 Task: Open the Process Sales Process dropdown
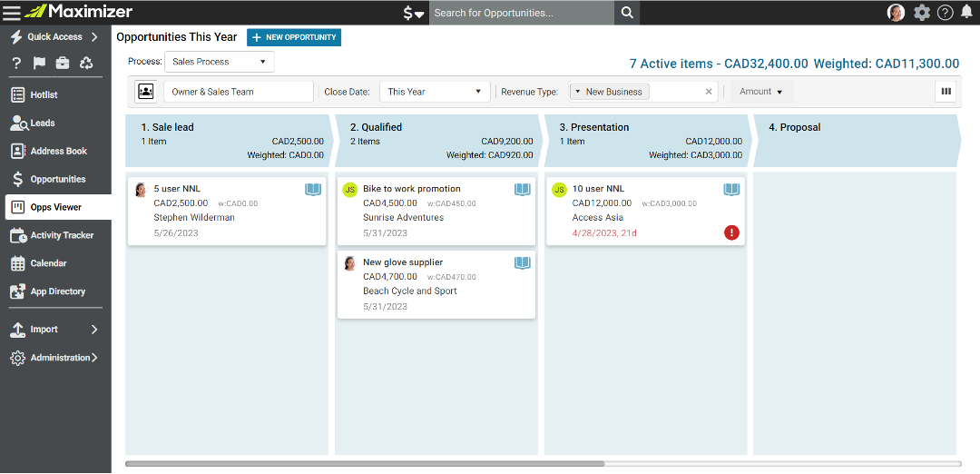tap(220, 62)
